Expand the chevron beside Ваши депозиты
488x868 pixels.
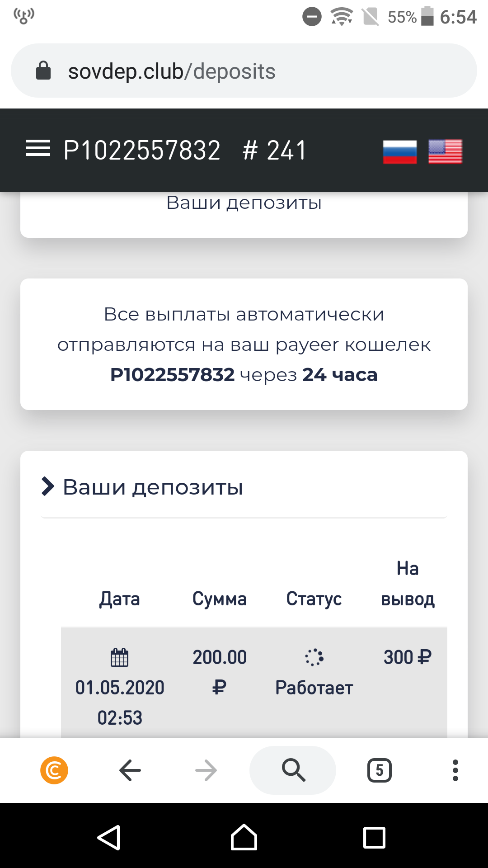tap(47, 486)
